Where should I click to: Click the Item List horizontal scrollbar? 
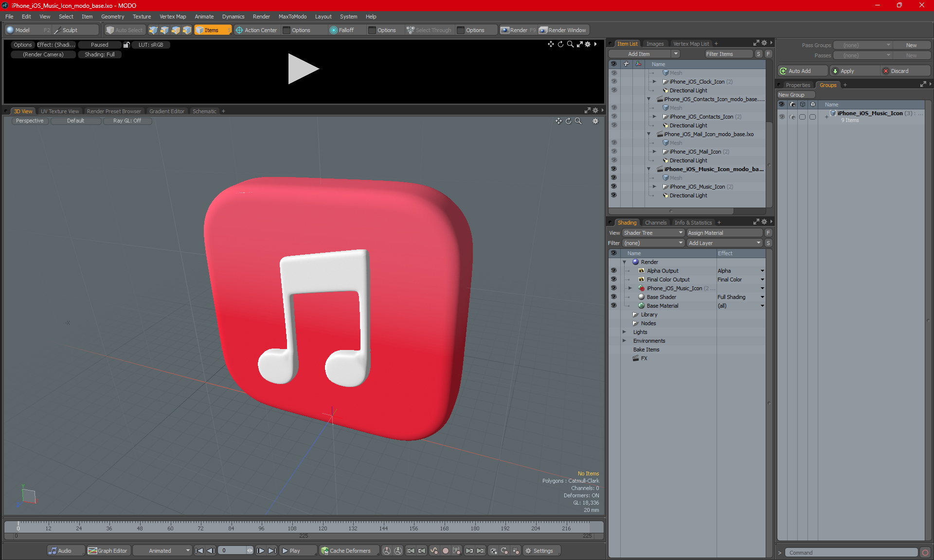[671, 211]
